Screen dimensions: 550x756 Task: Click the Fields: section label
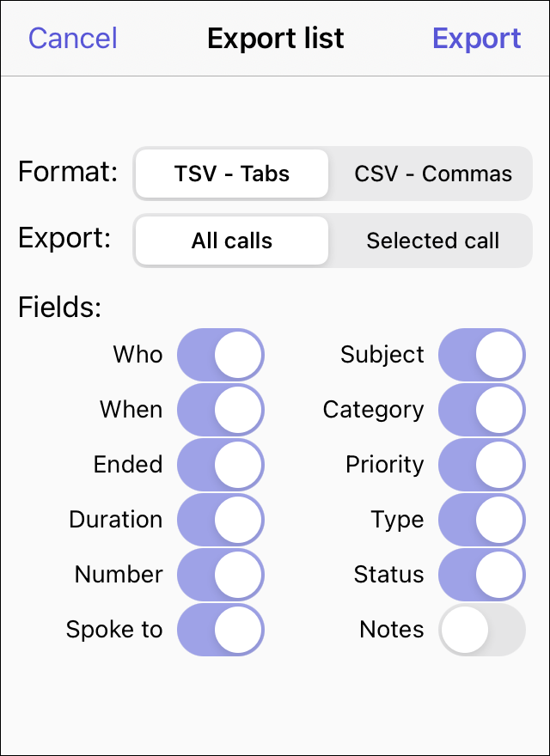(59, 307)
